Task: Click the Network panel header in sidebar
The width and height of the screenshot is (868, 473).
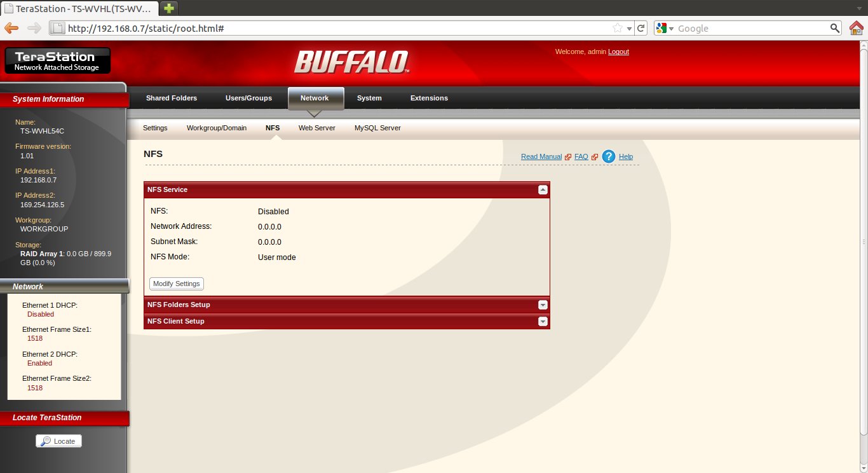Action: (x=64, y=287)
